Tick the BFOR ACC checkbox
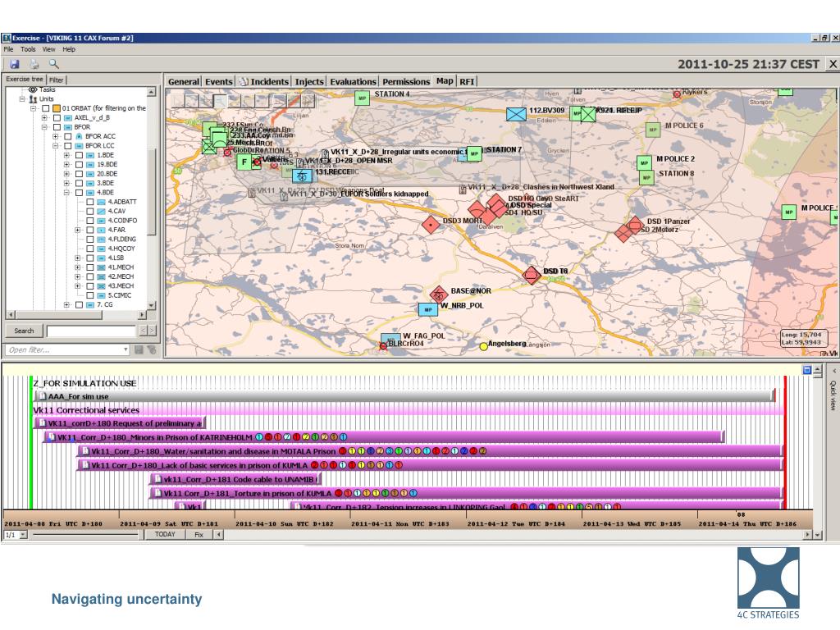The image size is (840, 630). (x=68, y=137)
